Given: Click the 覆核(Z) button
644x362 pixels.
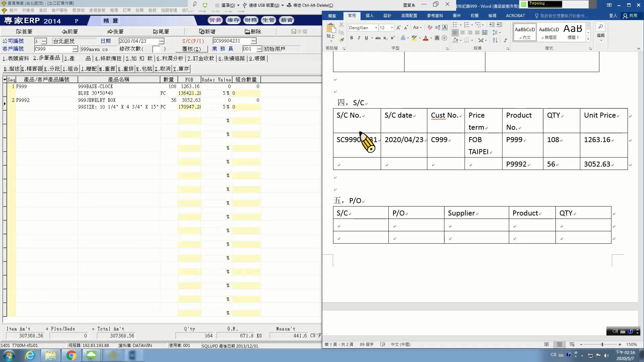Looking at the screenshot, I should coord(191,49).
